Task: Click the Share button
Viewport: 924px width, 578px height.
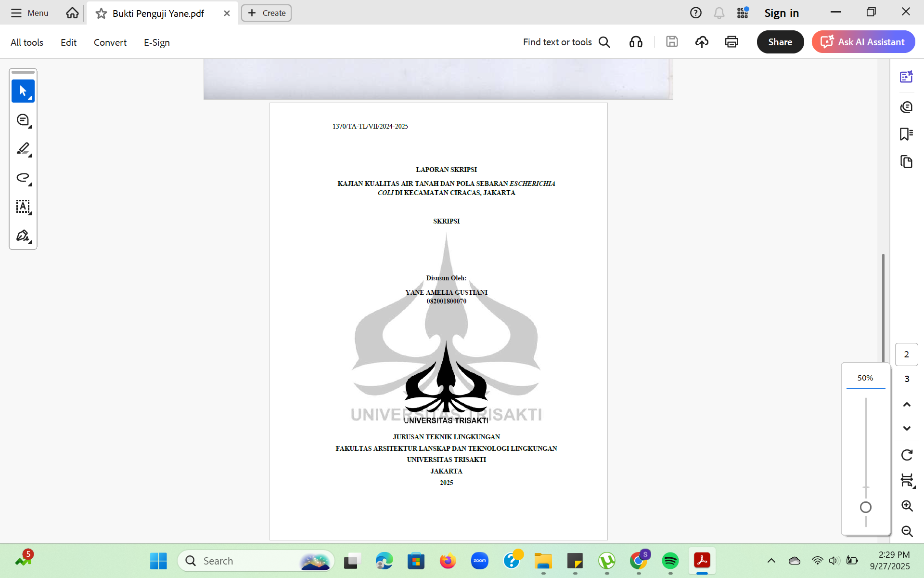Action: coord(780,42)
